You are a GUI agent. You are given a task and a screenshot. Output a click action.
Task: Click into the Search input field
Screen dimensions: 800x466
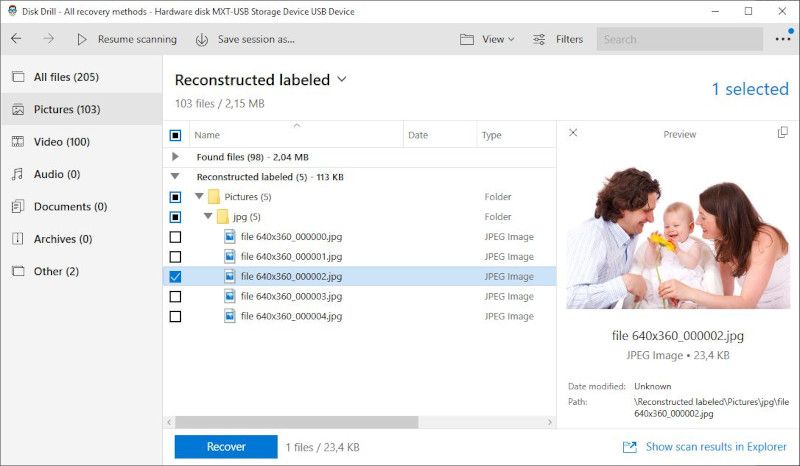click(680, 39)
